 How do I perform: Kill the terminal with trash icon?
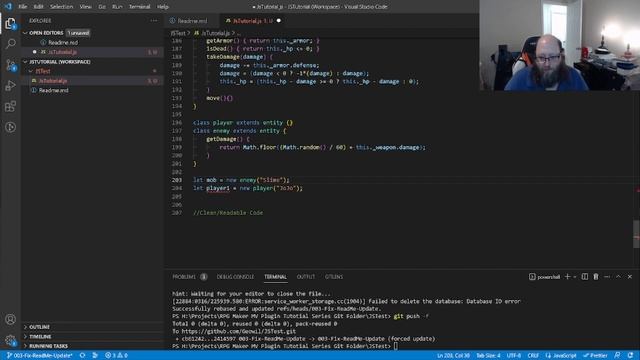[596, 277]
